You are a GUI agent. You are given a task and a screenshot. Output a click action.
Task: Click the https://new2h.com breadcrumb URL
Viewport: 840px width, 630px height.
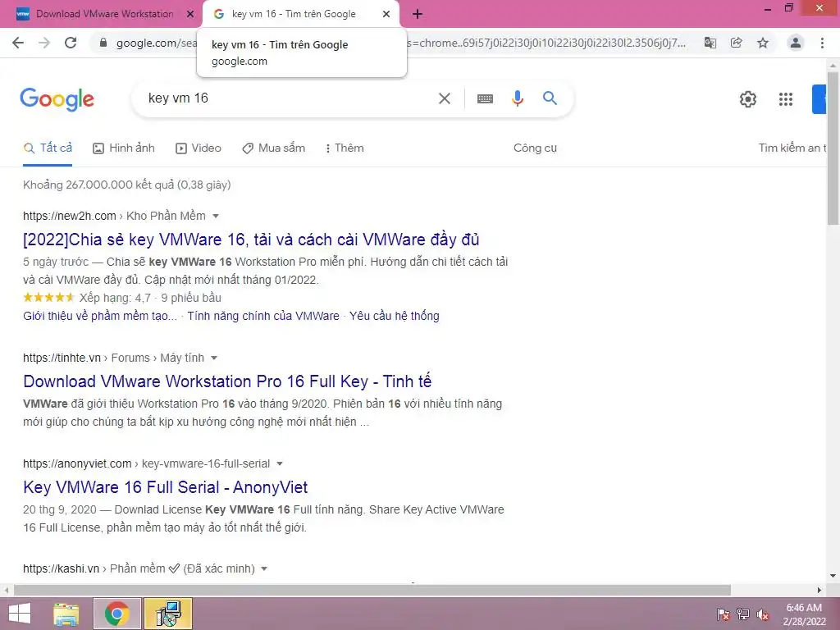click(70, 216)
